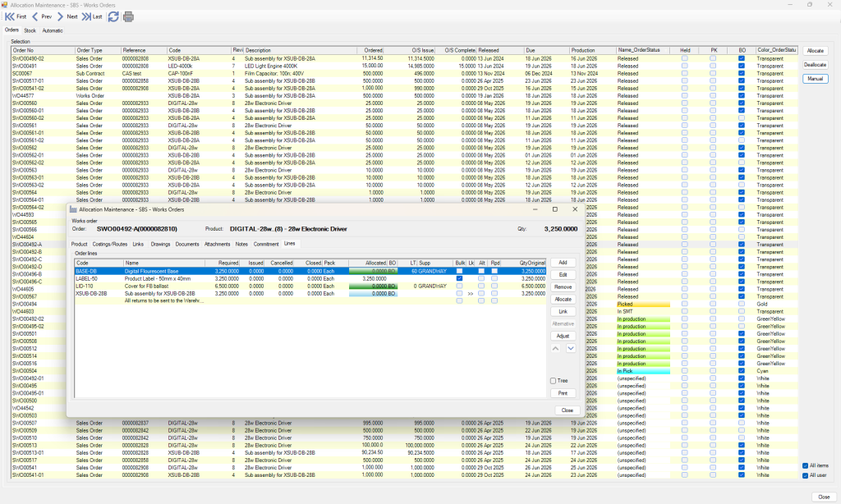Click the app icon in main window title bar
This screenshot has height=504, width=841.
point(5,5)
